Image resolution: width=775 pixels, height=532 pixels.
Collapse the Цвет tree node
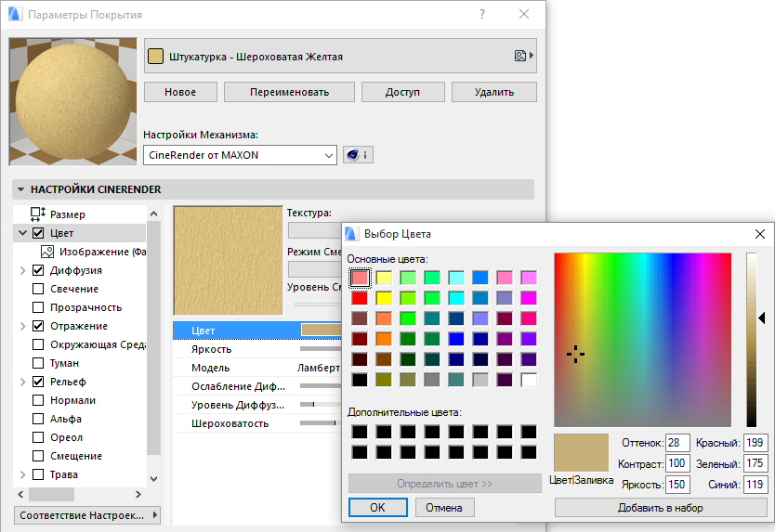click(x=22, y=233)
